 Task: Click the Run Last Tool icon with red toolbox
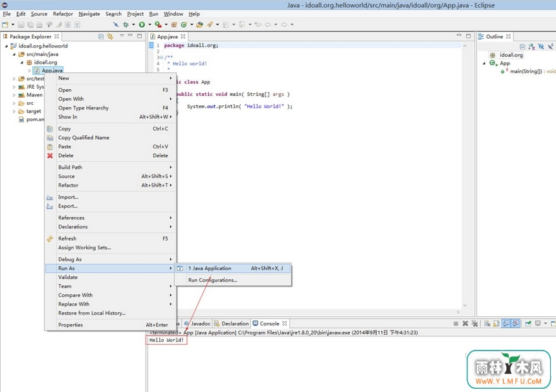click(x=158, y=25)
